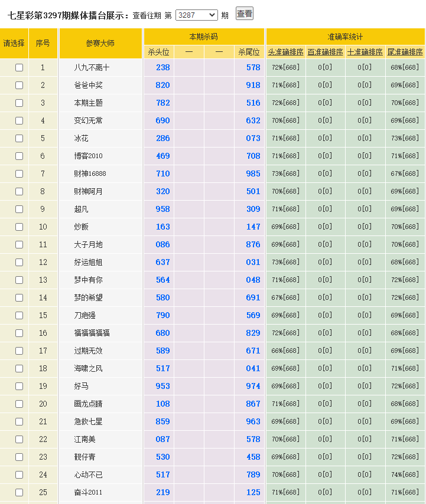Click the 杀头位 column header
426x504 pixels.
(158, 52)
